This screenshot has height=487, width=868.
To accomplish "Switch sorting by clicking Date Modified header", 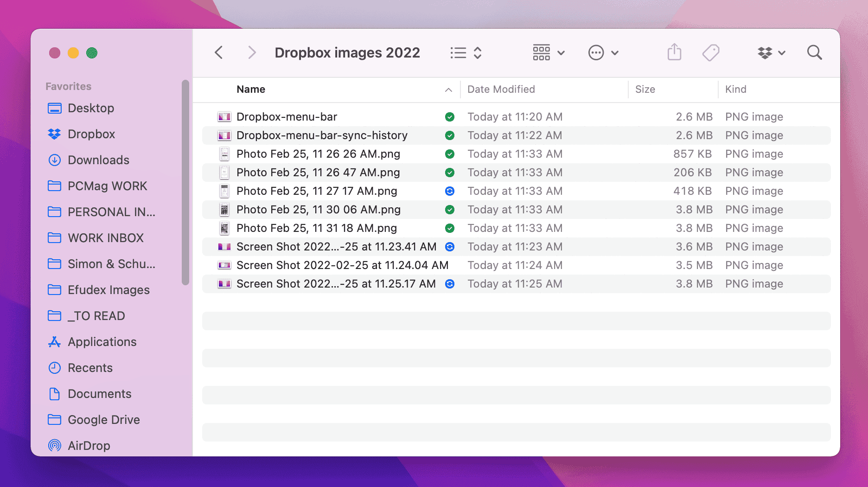I will pyautogui.click(x=501, y=89).
